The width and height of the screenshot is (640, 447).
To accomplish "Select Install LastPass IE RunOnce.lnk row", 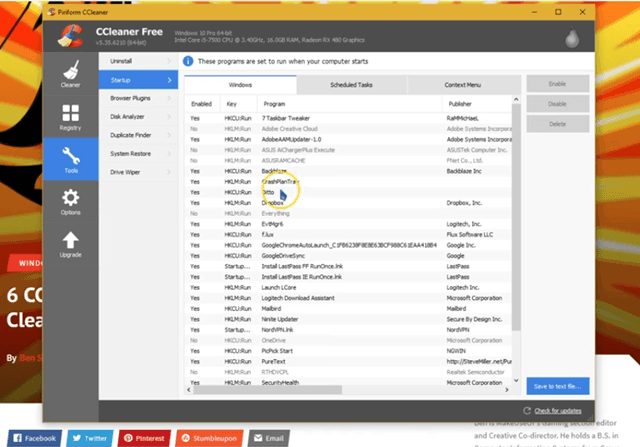I will (349, 277).
